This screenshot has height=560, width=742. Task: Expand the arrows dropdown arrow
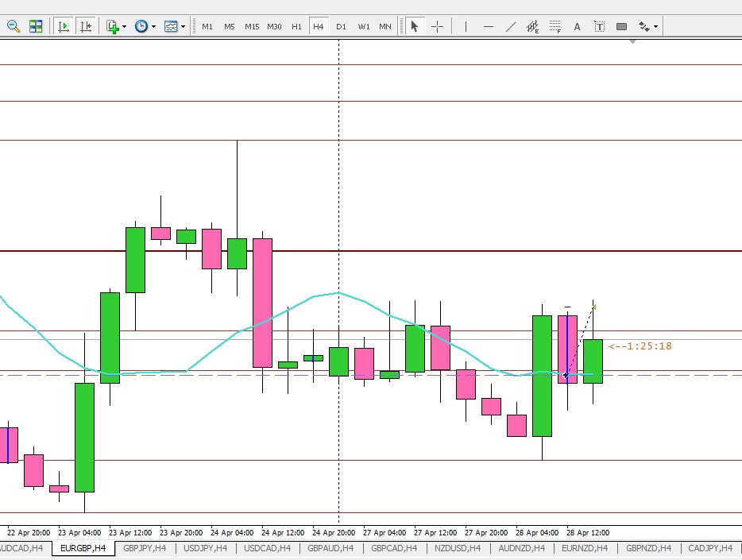point(656,27)
